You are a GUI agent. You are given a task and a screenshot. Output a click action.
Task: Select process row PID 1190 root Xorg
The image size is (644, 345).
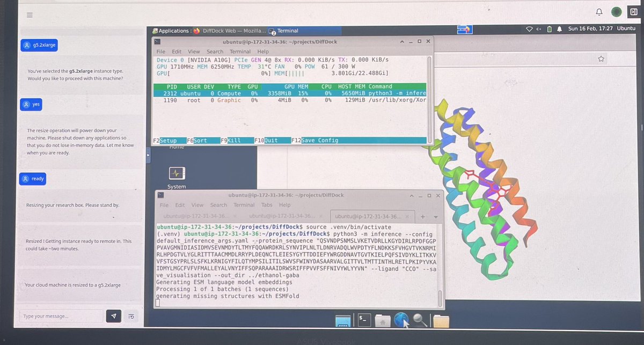pos(289,100)
